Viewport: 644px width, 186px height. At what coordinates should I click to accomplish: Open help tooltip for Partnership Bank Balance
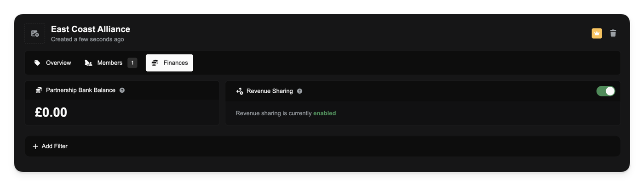click(x=122, y=90)
